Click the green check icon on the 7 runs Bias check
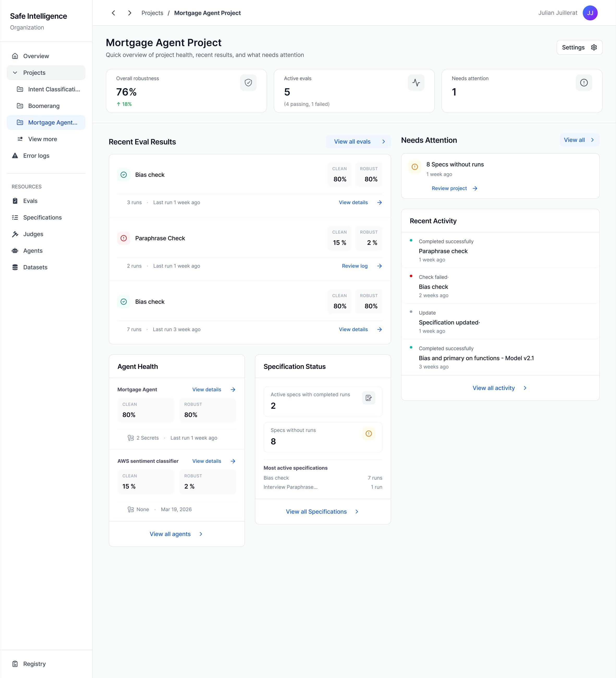Screen dimensions: 616x678 click(x=124, y=302)
